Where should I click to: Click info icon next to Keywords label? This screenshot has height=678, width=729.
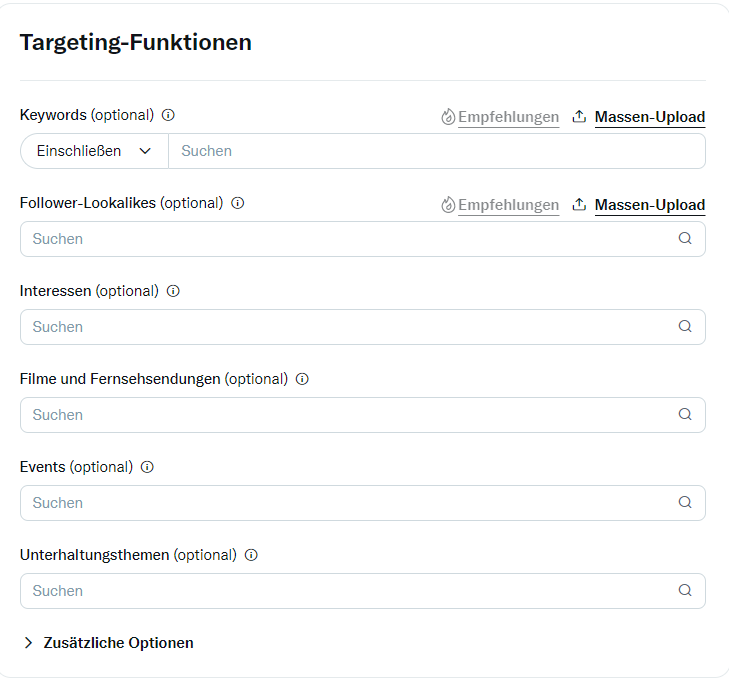[168, 115]
